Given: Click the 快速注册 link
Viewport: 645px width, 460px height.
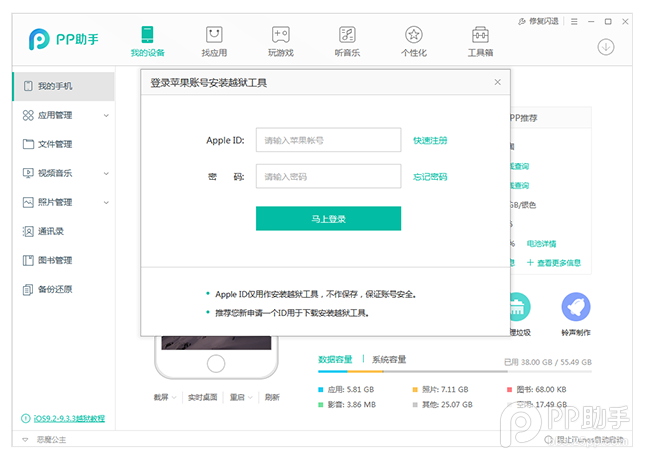Looking at the screenshot, I should tap(430, 140).
